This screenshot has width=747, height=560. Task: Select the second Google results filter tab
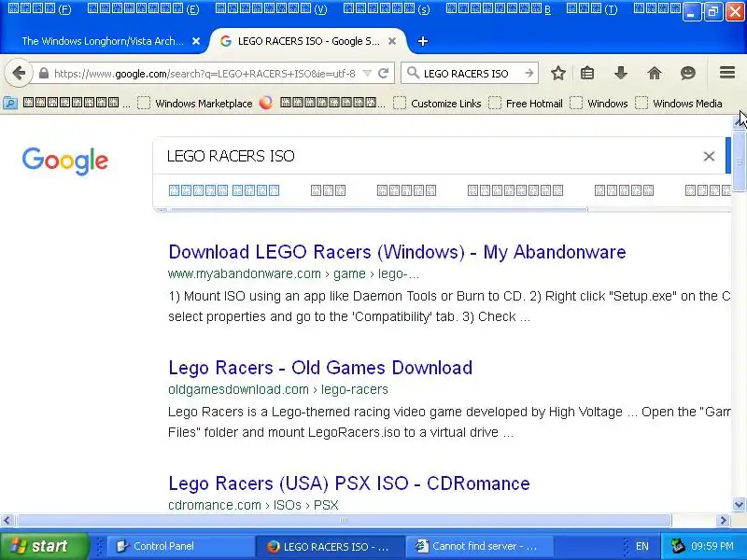pos(328,190)
